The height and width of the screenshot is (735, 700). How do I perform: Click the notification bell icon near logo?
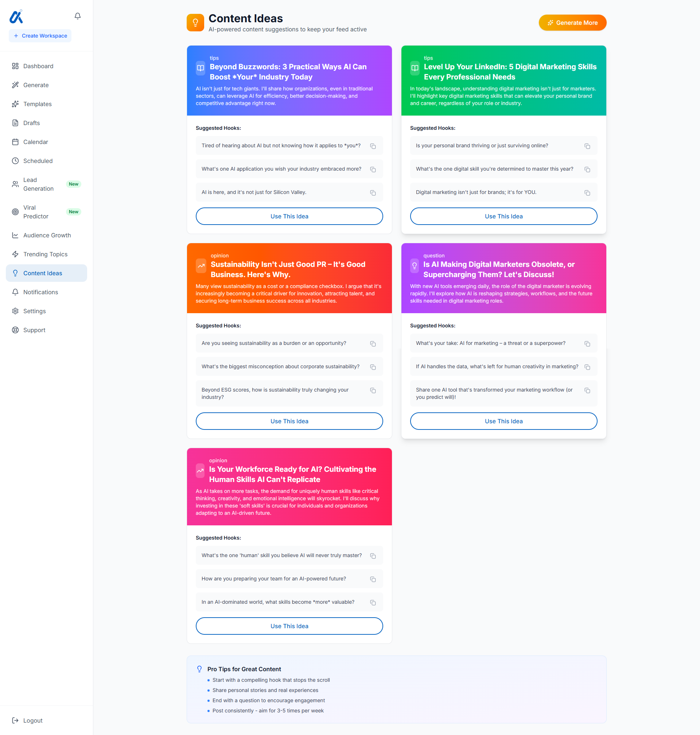(x=78, y=16)
